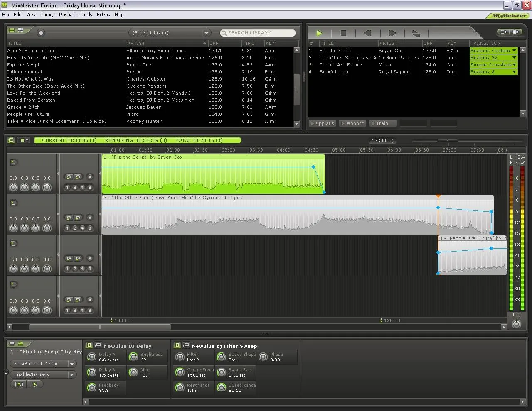Select 'Flip the Script' in the library list

tap(23, 65)
